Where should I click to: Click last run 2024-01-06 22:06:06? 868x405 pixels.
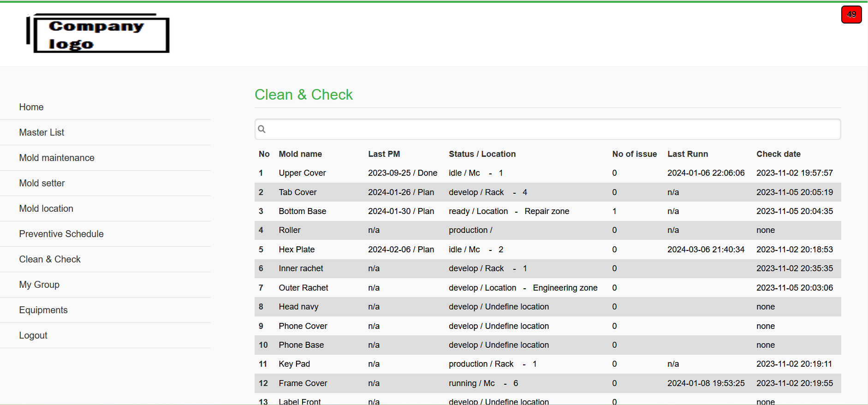coord(706,173)
